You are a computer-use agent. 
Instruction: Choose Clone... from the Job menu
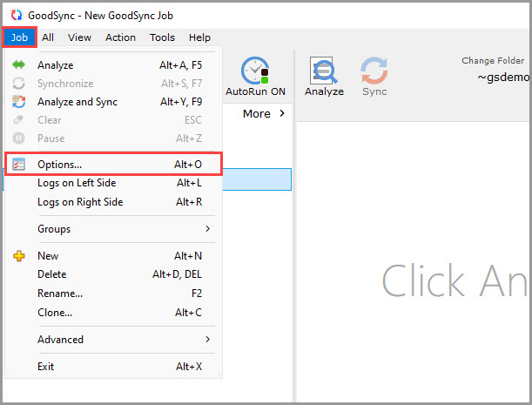coord(55,313)
